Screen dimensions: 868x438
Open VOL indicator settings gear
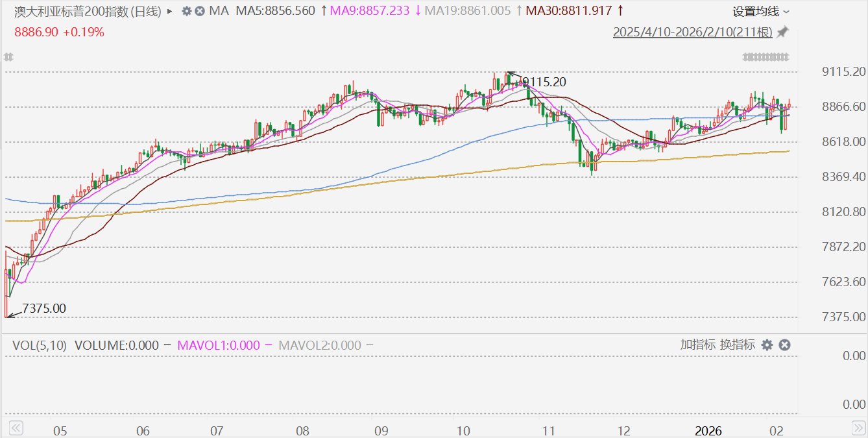click(767, 345)
